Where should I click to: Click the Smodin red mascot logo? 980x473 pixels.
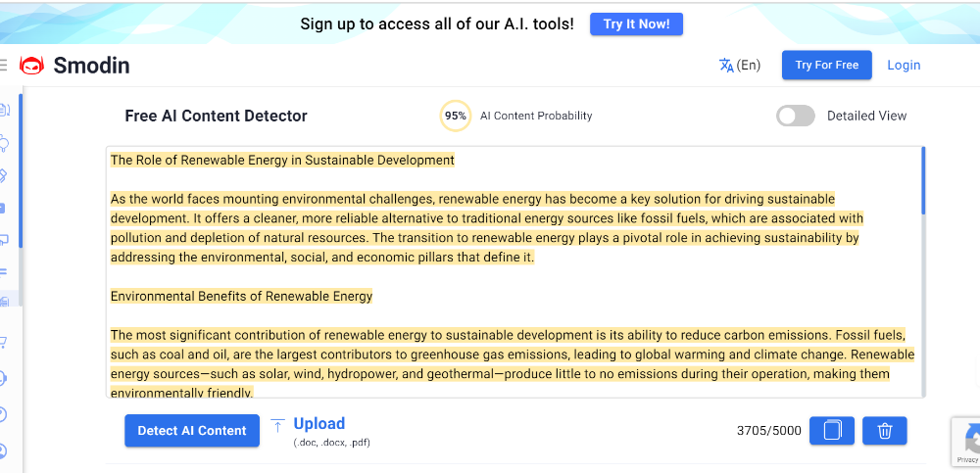[x=32, y=66]
